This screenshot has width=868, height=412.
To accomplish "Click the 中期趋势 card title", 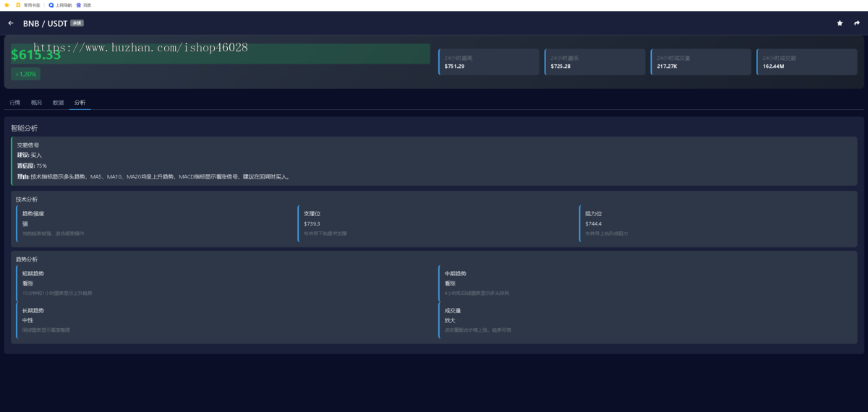I will [456, 273].
